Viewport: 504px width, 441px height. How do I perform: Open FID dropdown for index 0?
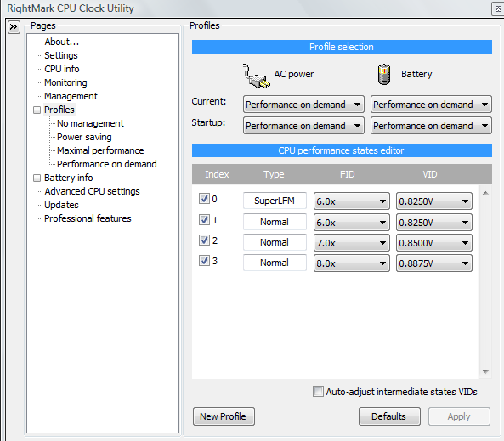[352, 201]
